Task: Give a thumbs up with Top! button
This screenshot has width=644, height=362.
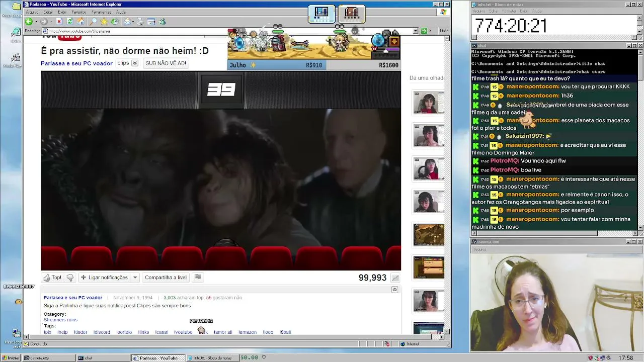Action: click(x=53, y=278)
